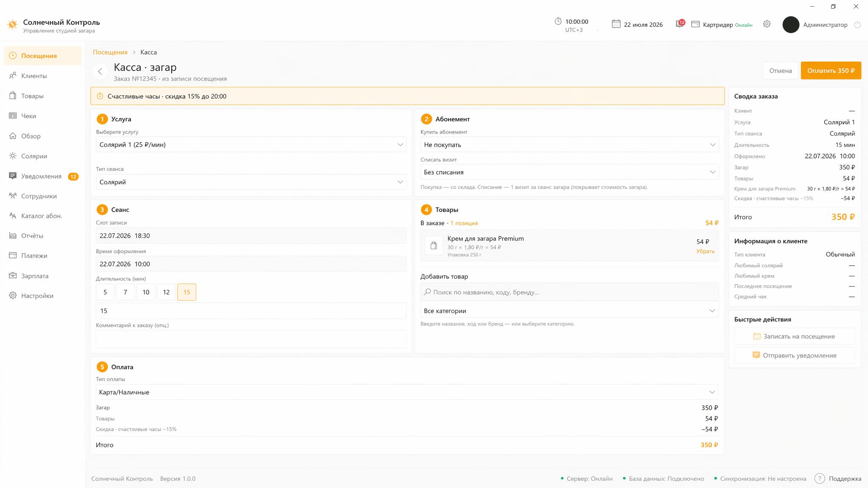Click the Отмена button
The image size is (868, 488).
[780, 71]
